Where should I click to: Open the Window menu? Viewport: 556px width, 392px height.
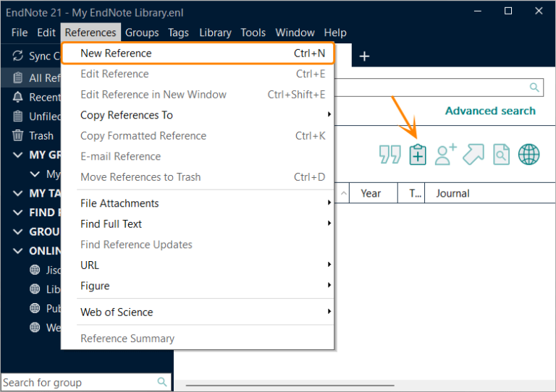295,33
